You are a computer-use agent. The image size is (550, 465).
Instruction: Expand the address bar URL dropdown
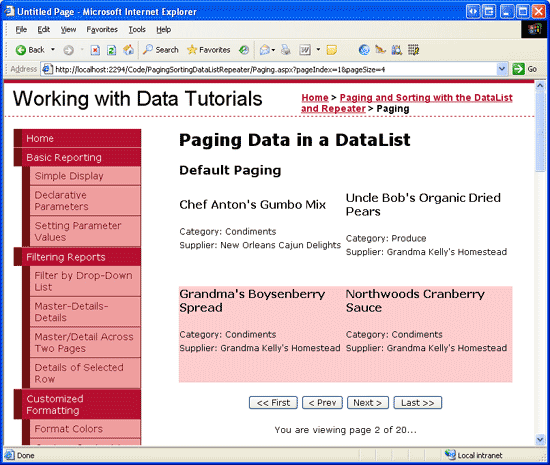click(x=502, y=69)
